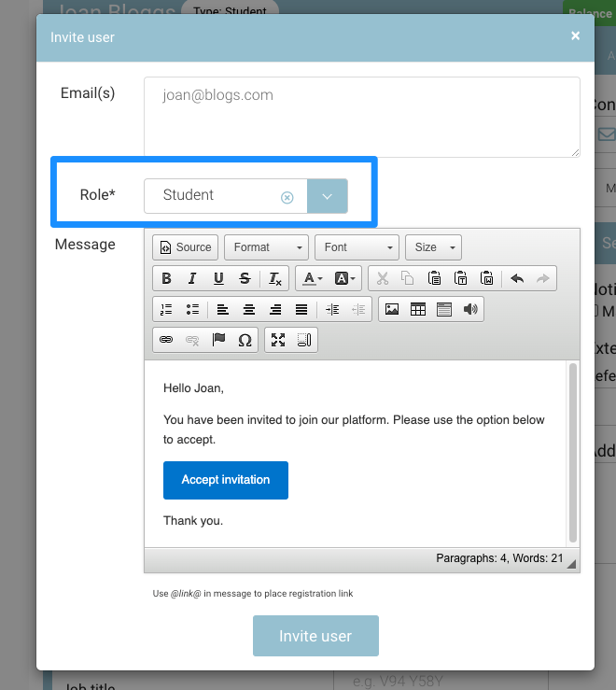Open the text color picker

[310, 278]
